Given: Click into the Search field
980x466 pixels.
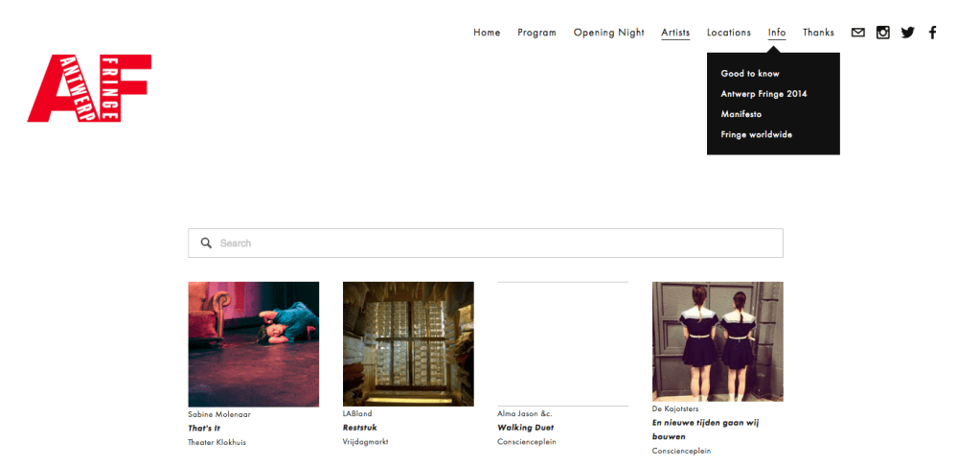Looking at the screenshot, I should click(x=498, y=244).
